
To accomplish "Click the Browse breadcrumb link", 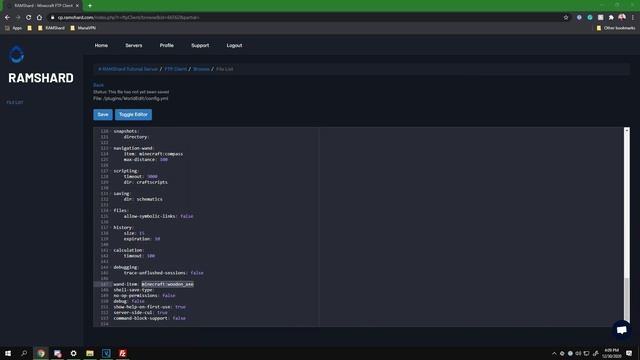I will 201,69.
